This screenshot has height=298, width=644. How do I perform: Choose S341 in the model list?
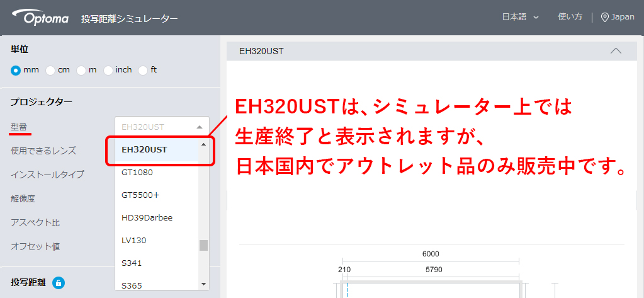tap(157, 263)
